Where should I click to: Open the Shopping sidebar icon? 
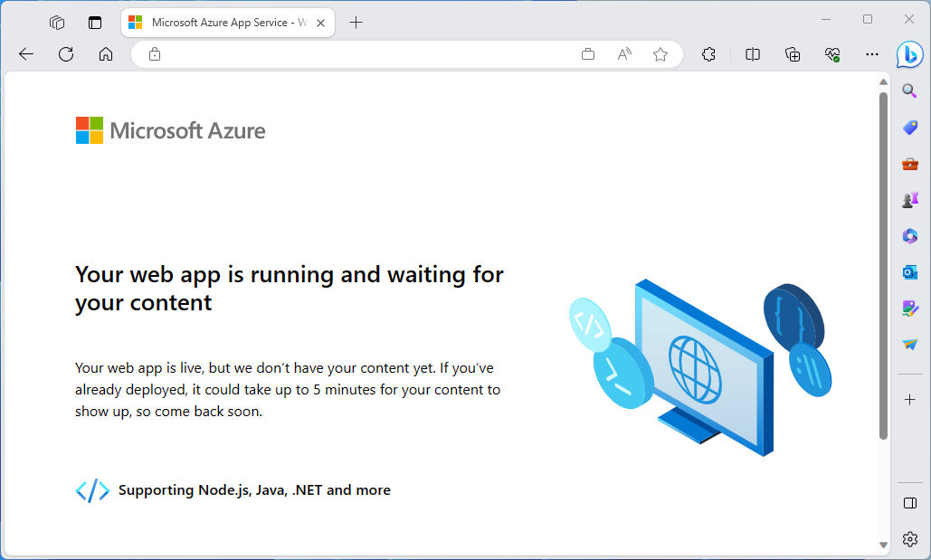point(909,127)
